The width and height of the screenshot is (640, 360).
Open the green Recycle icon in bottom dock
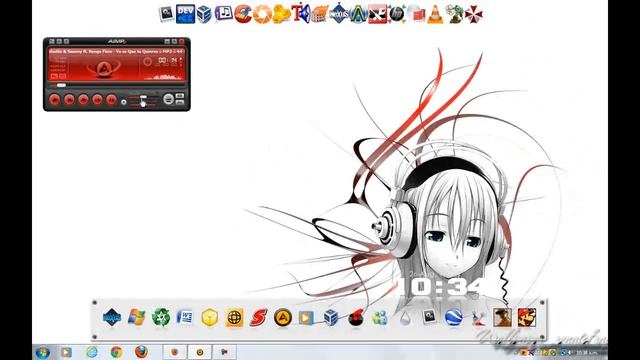click(161, 317)
